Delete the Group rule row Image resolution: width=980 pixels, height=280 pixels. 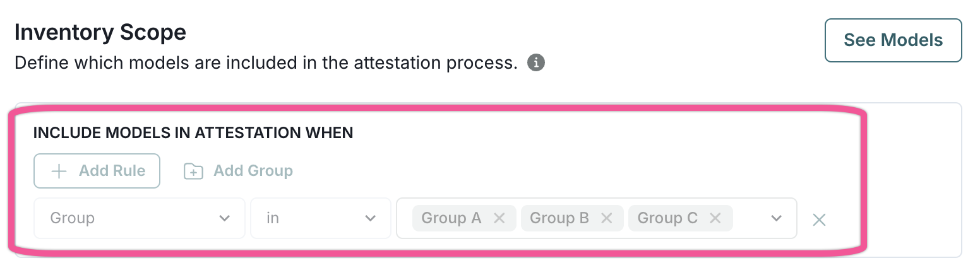[x=819, y=219]
